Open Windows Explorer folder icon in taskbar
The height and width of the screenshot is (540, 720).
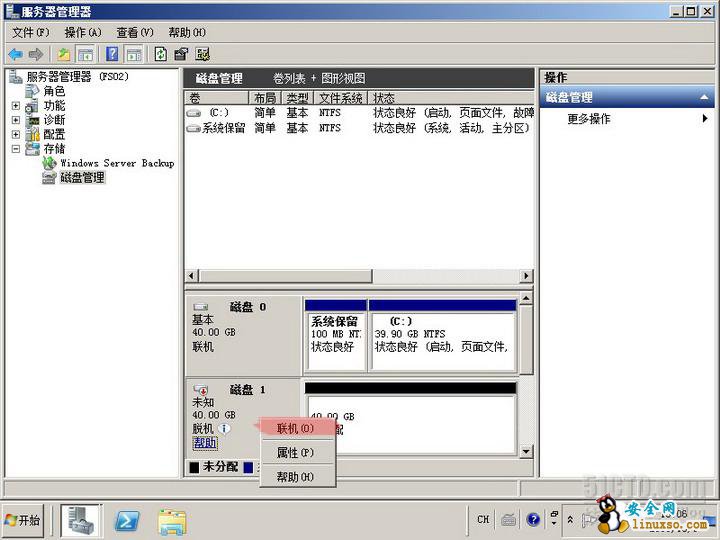(172, 520)
